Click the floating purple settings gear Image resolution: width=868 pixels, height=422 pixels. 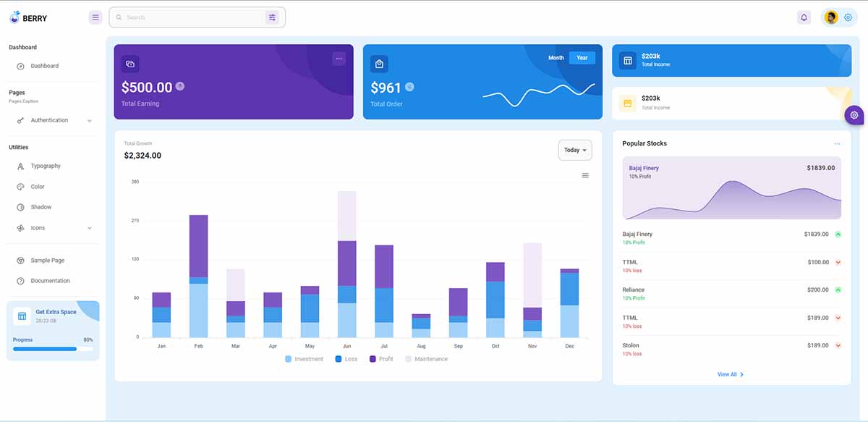pos(854,115)
